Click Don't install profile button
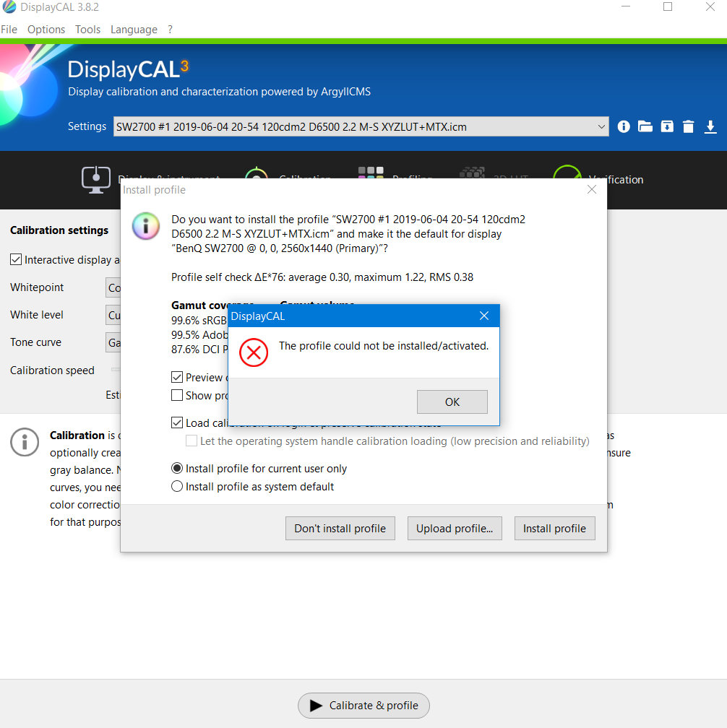This screenshot has height=728, width=727. tap(340, 529)
